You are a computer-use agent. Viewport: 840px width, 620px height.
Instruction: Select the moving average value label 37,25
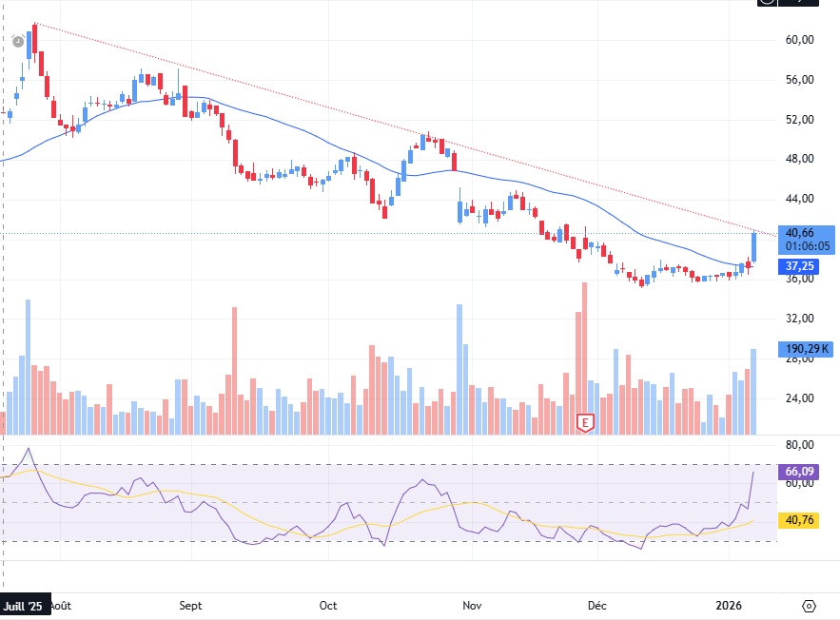(799, 266)
